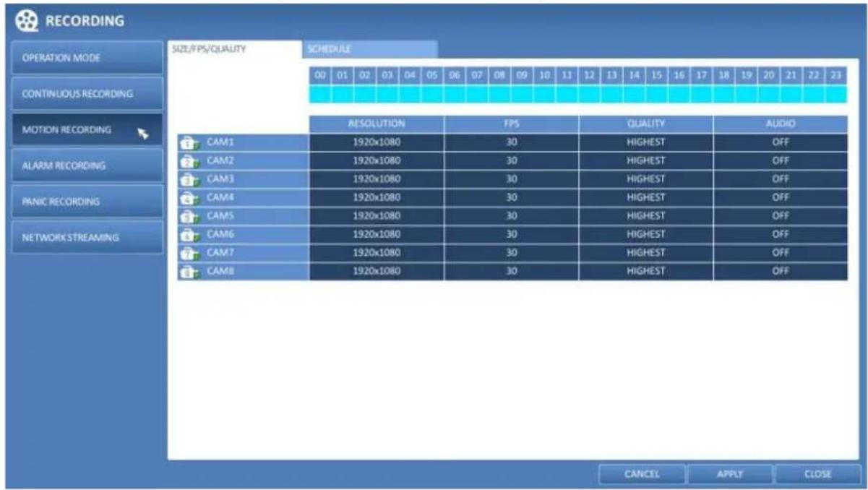Click the CAM3 camera icon
This screenshot has width=868, height=490.
[189, 179]
